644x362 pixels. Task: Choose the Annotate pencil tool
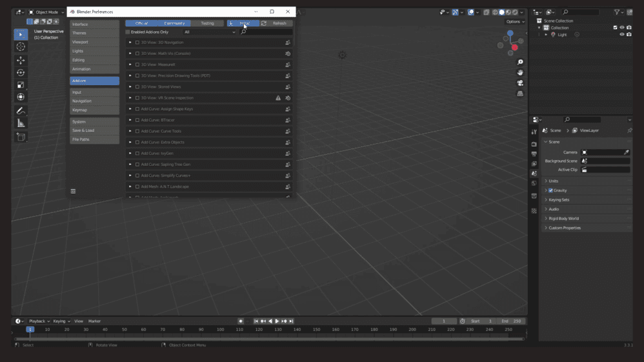coord(21,111)
